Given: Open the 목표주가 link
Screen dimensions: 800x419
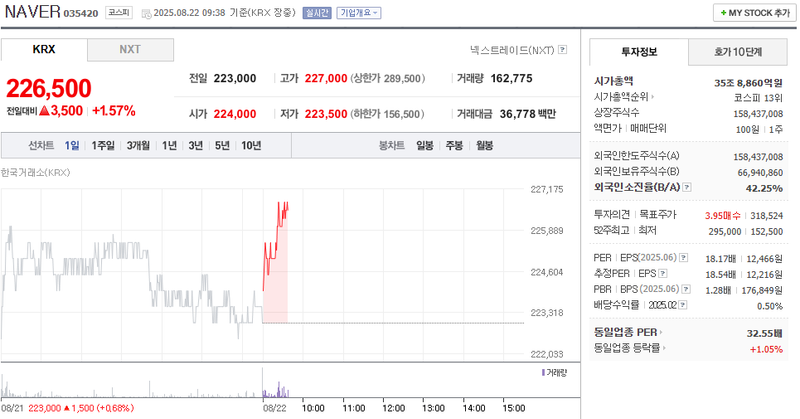Looking at the screenshot, I should tap(658, 214).
